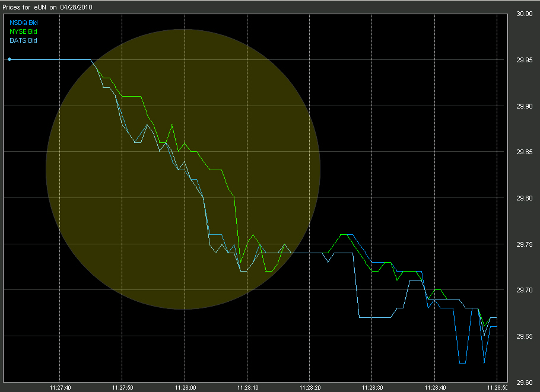Click the 29.65 price axis label
540x392 pixels.
(x=524, y=336)
